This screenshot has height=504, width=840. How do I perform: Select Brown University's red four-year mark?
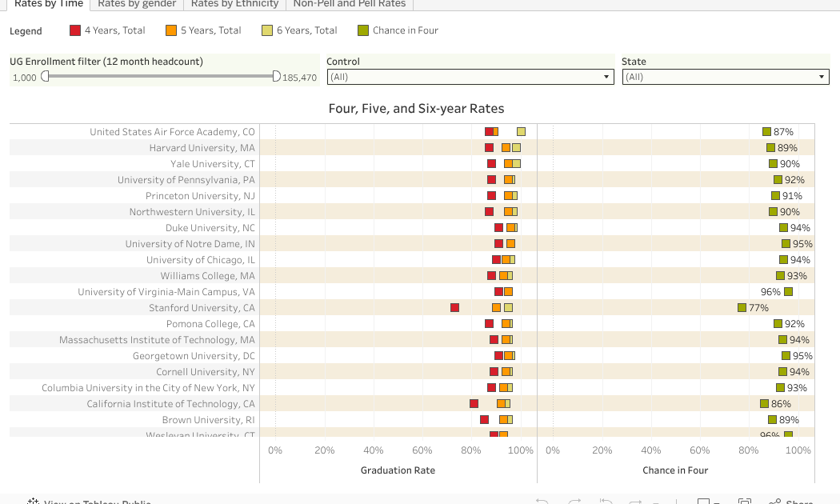point(484,420)
